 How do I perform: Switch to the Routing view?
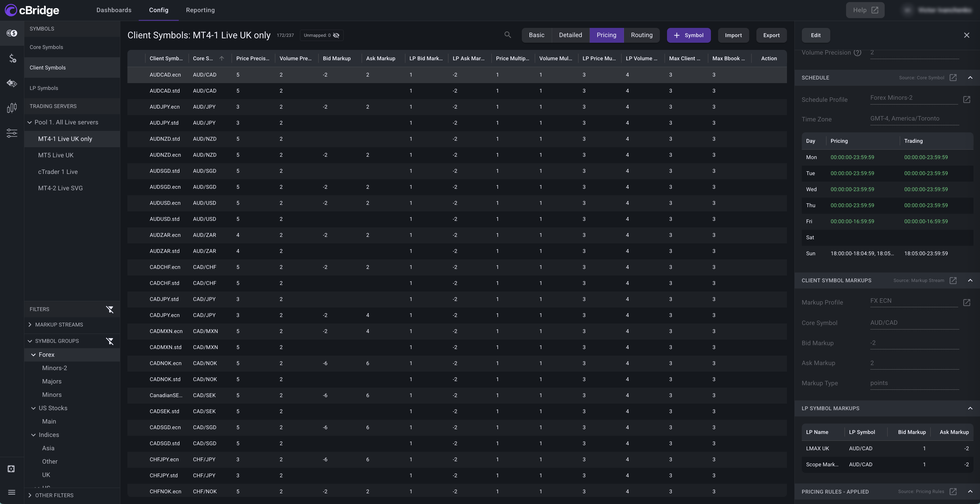point(641,35)
